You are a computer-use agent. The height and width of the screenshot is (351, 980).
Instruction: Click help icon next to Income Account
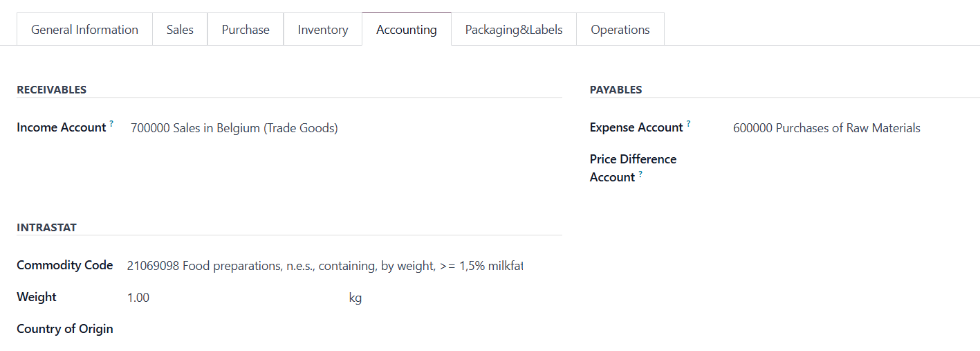pos(111,125)
